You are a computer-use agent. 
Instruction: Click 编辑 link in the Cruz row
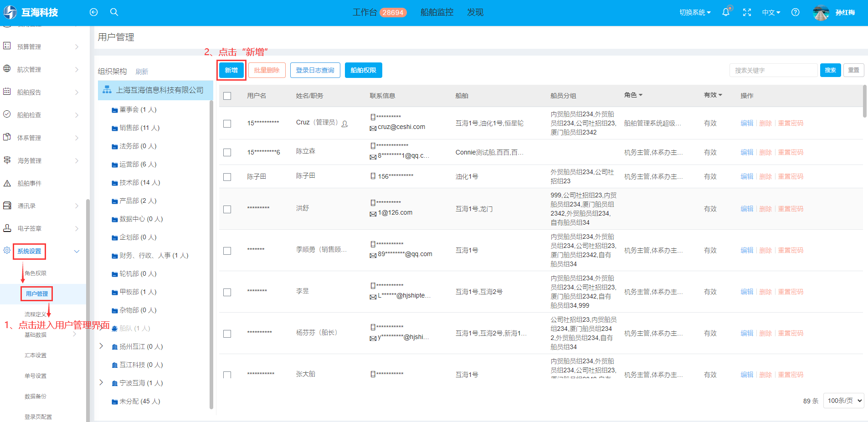(x=747, y=123)
